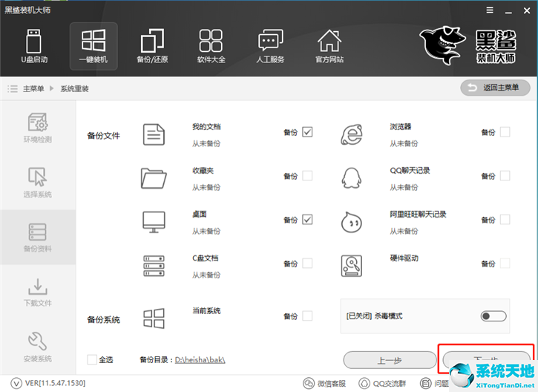The image size is (538, 392).
Task: Open 人工服务 chat support
Action: tap(270, 46)
